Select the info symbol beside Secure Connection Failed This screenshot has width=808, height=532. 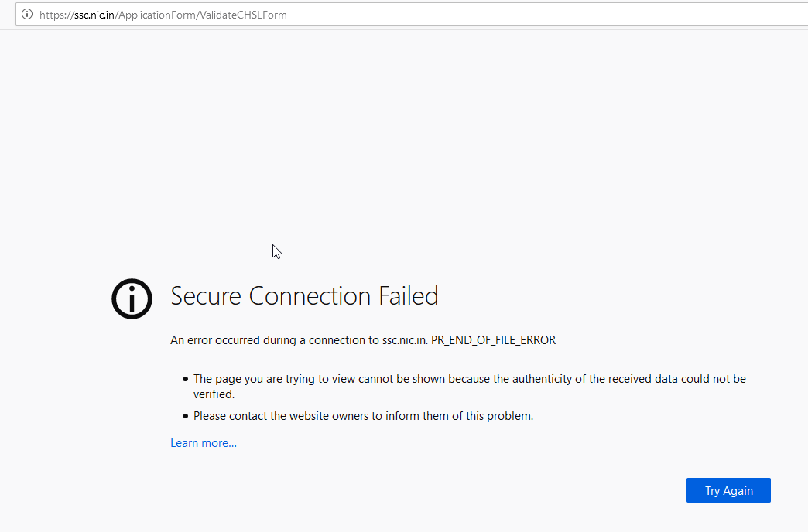click(132, 299)
